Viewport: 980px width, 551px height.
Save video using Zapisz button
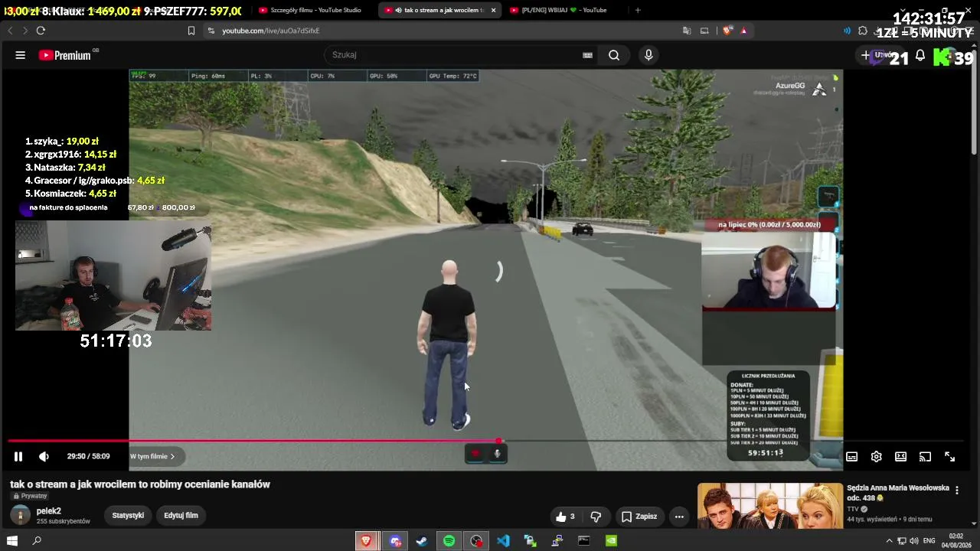point(639,517)
